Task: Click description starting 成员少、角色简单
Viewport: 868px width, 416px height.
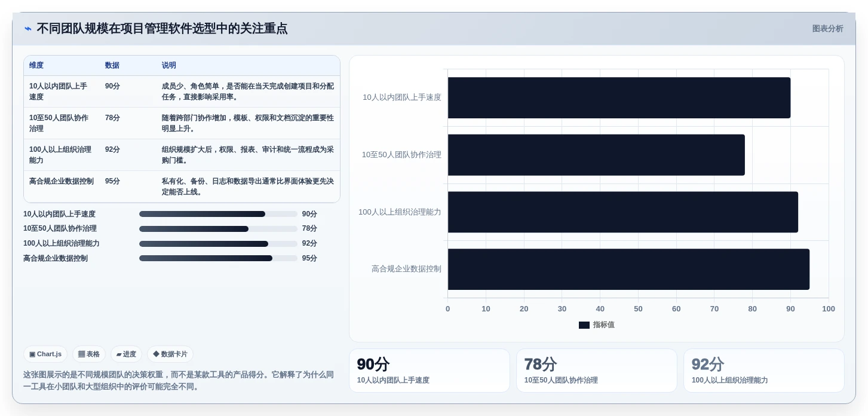Action: tap(248, 91)
